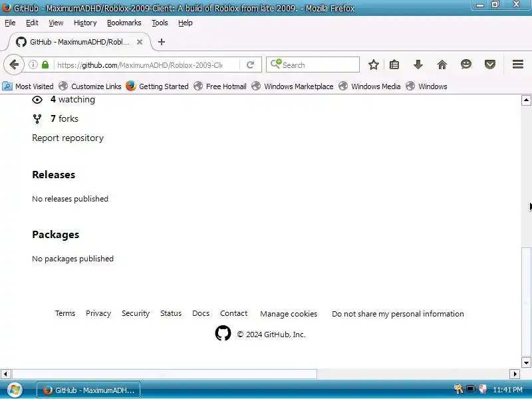
Task: Select the GitHub - MaximumADHD tab
Action: click(78, 42)
